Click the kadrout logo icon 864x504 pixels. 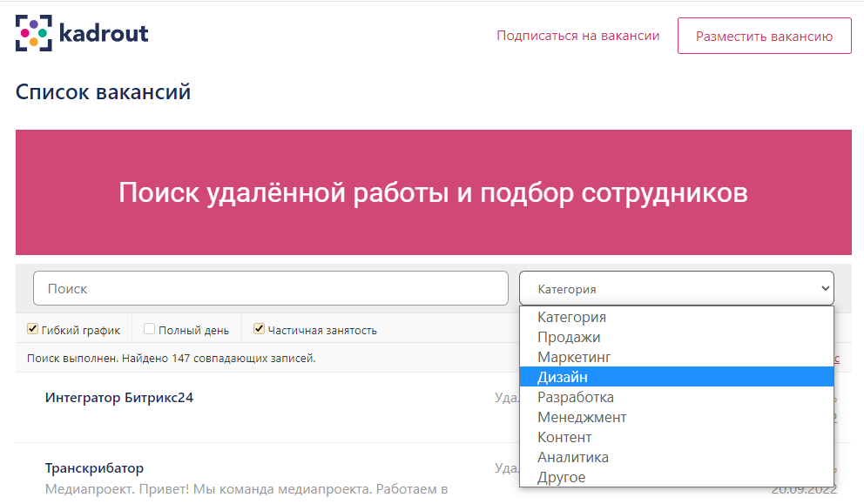34,34
